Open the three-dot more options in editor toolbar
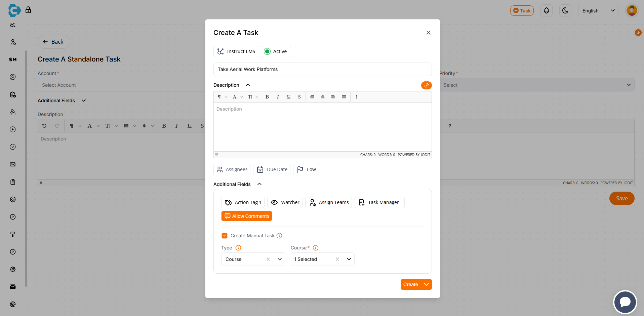Screen dimensions: 644x316 coord(357,97)
